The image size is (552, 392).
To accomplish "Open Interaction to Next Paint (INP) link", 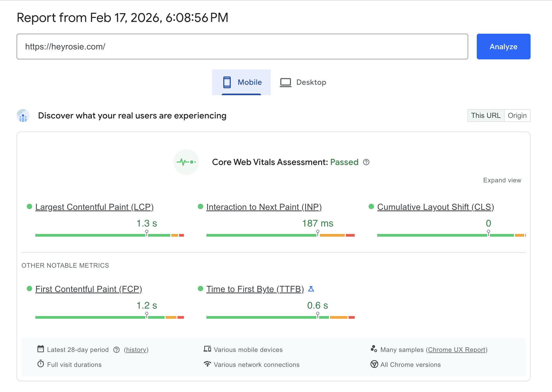I will [x=264, y=207].
